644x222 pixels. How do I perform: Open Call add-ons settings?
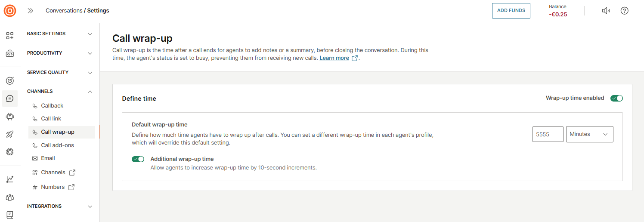pyautogui.click(x=57, y=145)
